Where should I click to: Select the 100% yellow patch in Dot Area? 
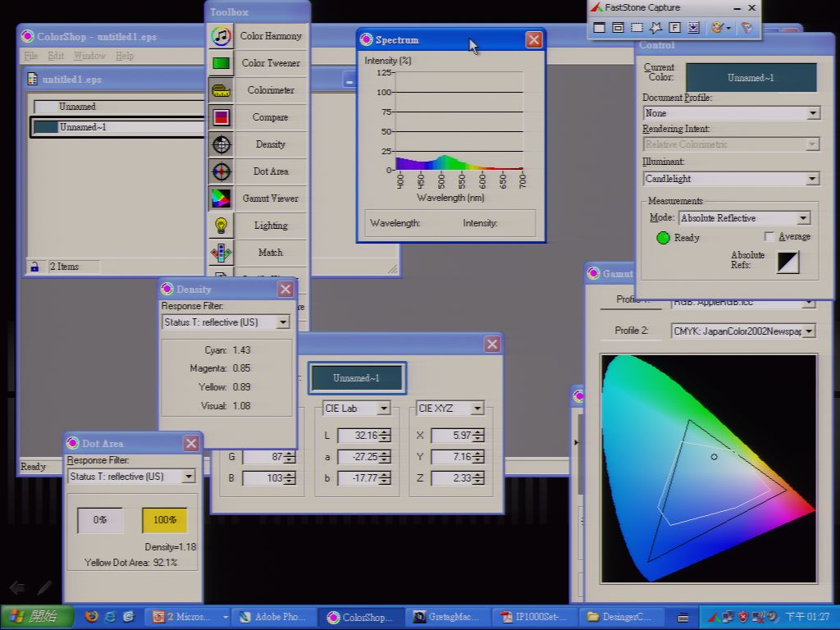[x=164, y=520]
